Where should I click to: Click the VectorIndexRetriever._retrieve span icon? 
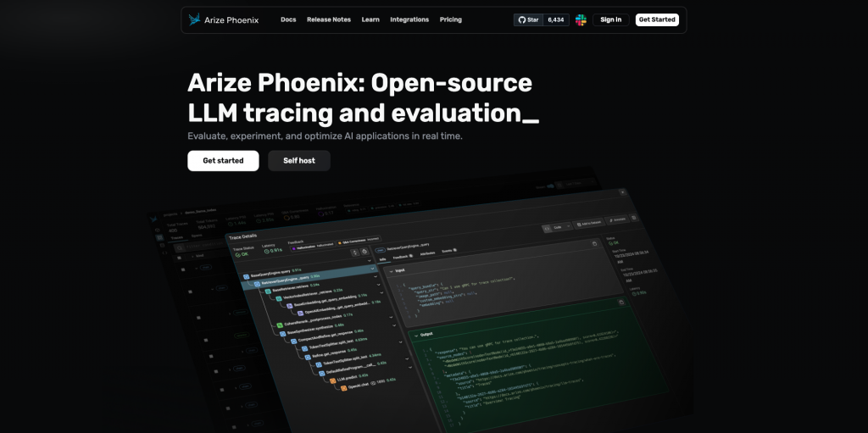tap(278, 298)
